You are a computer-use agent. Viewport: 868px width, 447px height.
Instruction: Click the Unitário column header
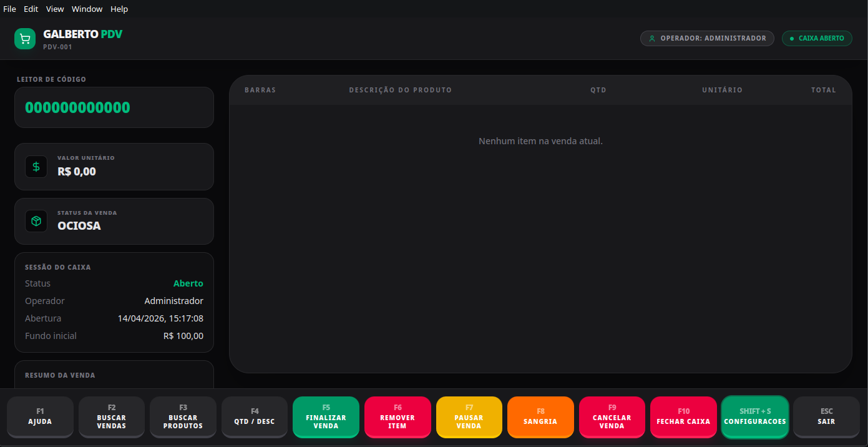[x=722, y=90]
